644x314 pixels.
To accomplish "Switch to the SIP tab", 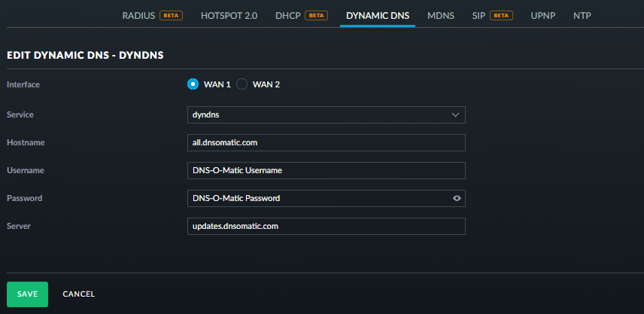I will [x=478, y=15].
